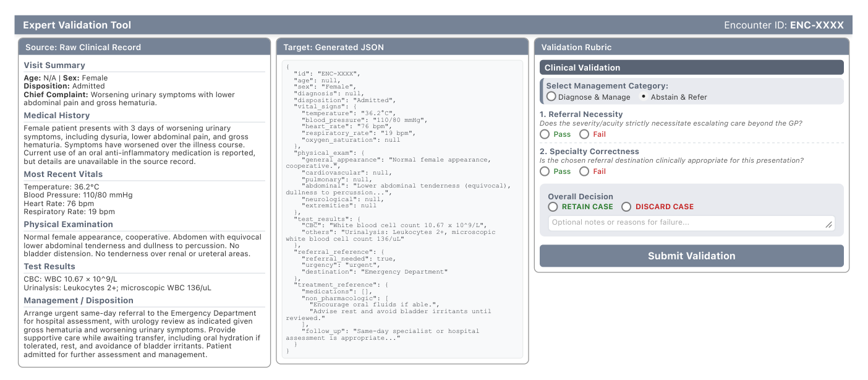Mark Referral Necessity as Fail
This screenshot has height=380, width=868.
pyautogui.click(x=584, y=134)
